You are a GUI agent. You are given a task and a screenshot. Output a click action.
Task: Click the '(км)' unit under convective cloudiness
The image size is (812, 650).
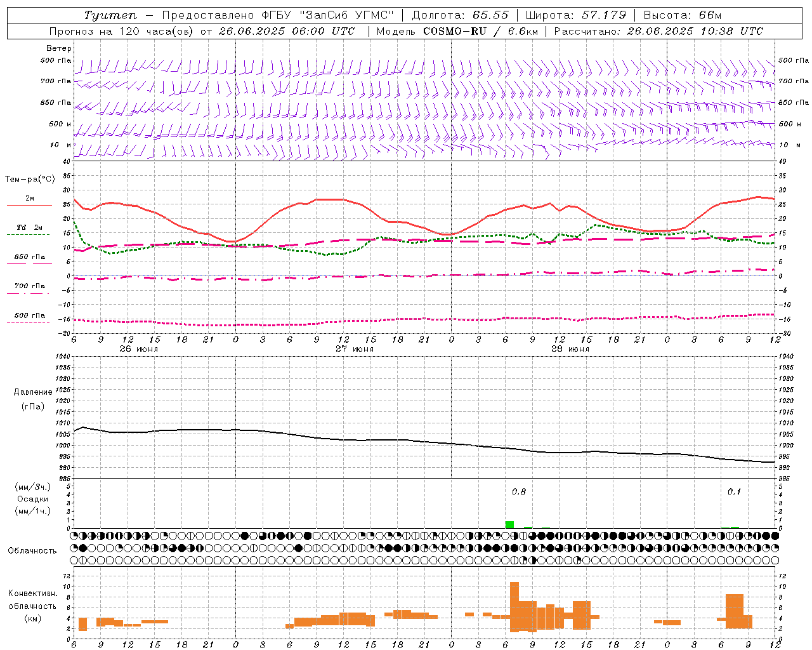[32, 618]
